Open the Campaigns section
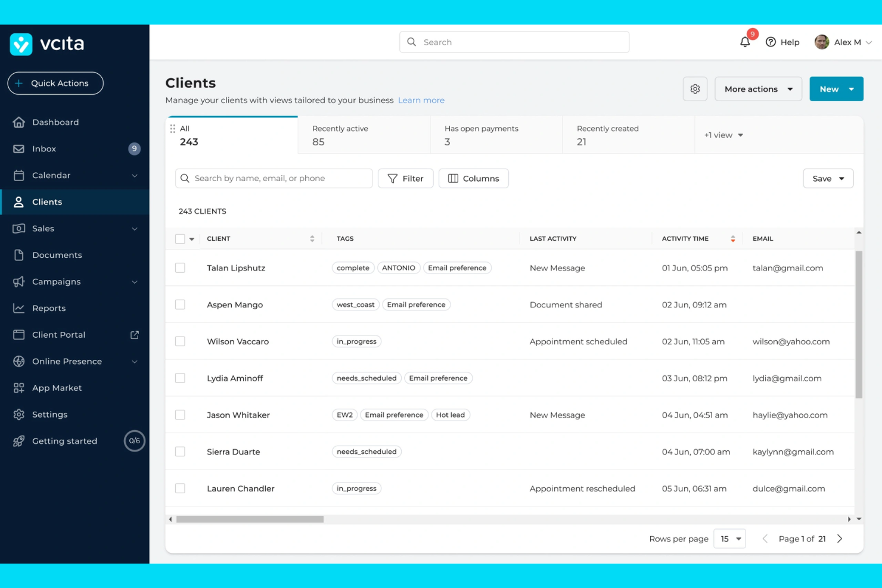The image size is (882, 588). (57, 281)
